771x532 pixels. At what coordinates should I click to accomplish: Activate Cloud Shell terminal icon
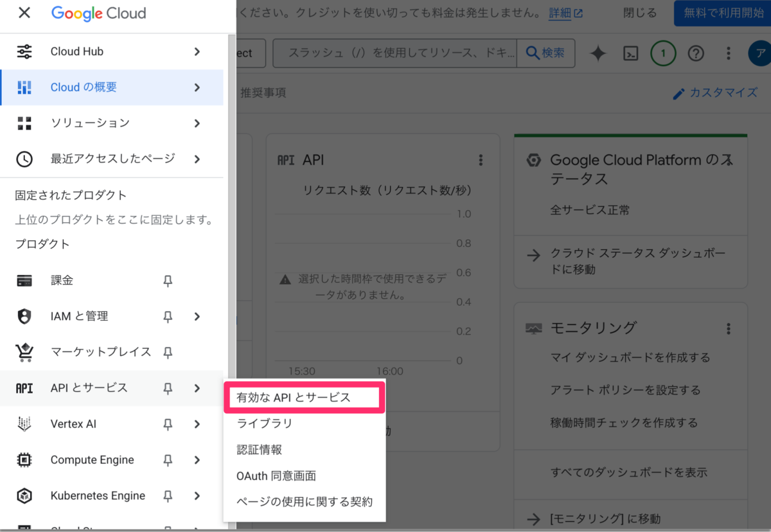pyautogui.click(x=632, y=53)
